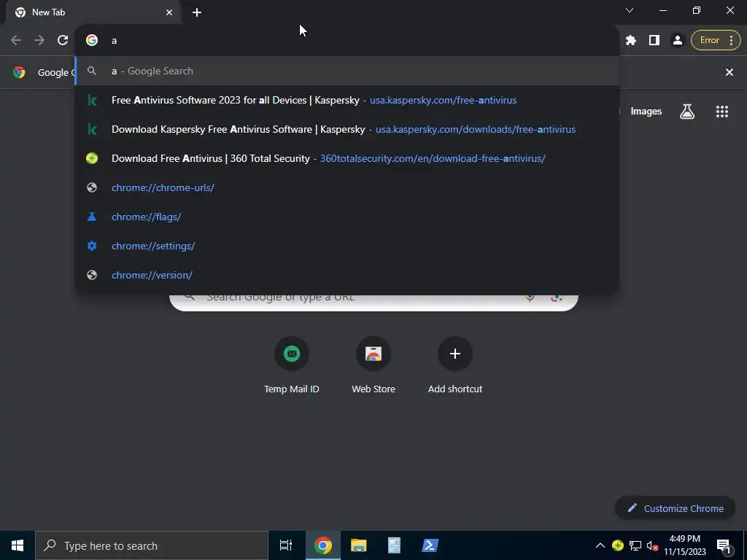Open the Windows Start menu

point(18,545)
